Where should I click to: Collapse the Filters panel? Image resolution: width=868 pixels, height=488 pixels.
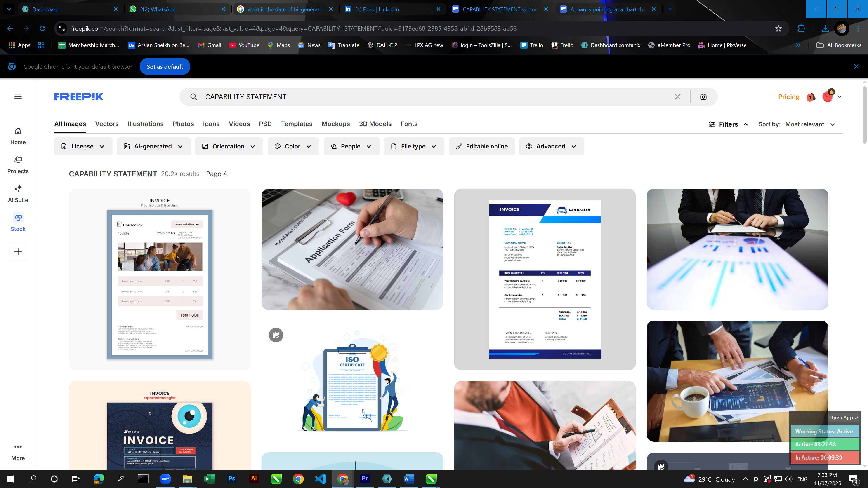pos(729,124)
